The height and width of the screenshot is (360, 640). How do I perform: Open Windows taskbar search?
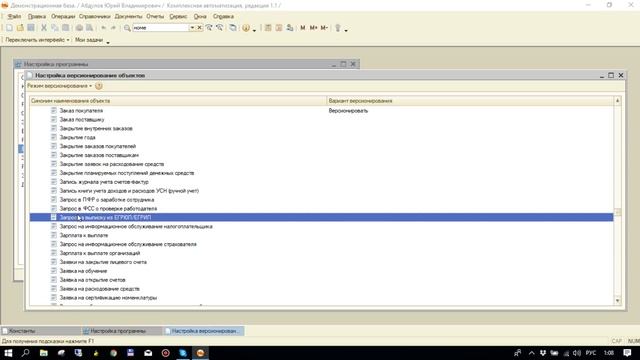[x=25, y=353]
